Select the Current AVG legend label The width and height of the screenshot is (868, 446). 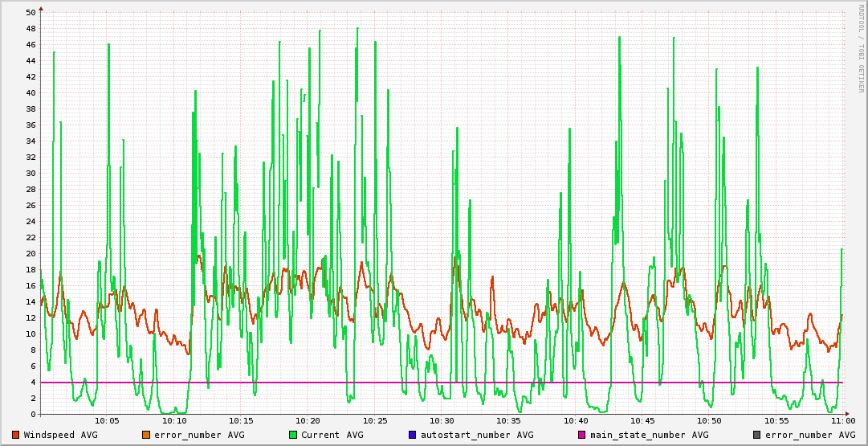coord(332,435)
